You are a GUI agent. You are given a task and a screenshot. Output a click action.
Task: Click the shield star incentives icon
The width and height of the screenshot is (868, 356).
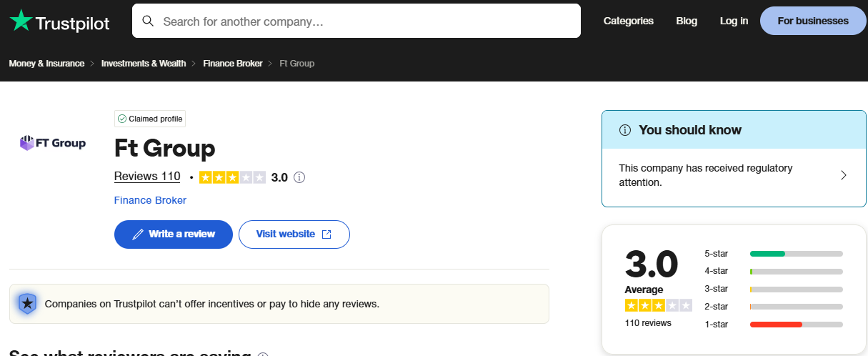tap(27, 304)
